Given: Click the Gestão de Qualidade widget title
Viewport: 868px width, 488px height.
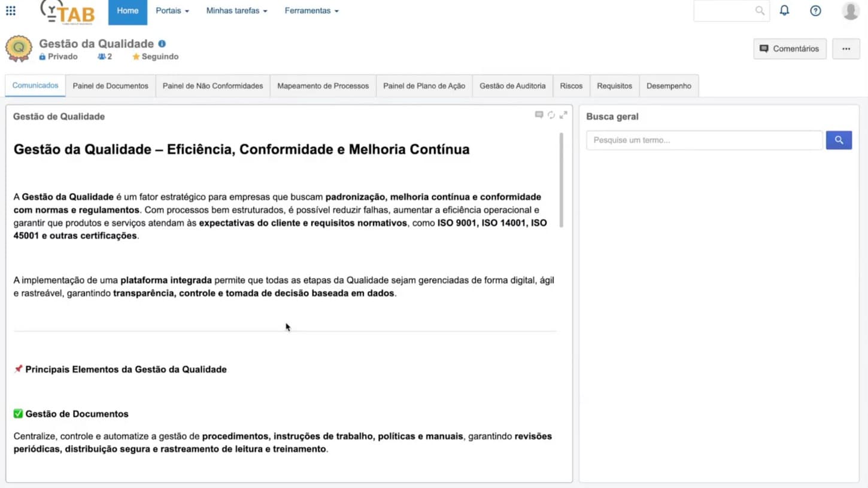Looking at the screenshot, I should click(59, 117).
